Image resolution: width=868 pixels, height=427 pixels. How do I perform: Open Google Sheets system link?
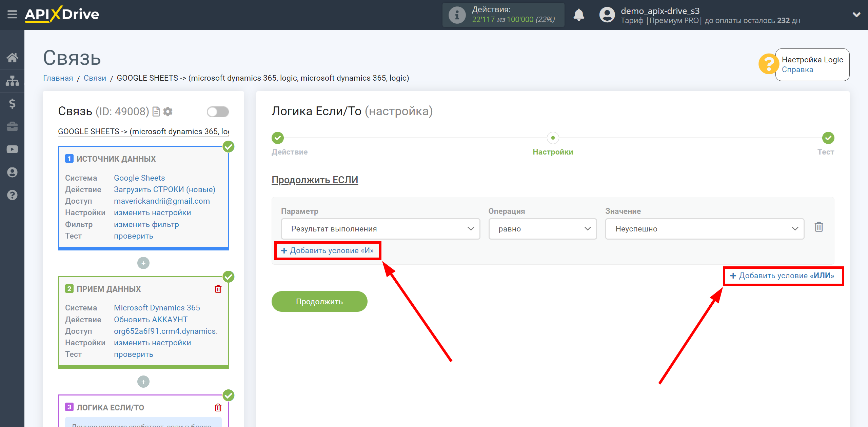pos(139,178)
